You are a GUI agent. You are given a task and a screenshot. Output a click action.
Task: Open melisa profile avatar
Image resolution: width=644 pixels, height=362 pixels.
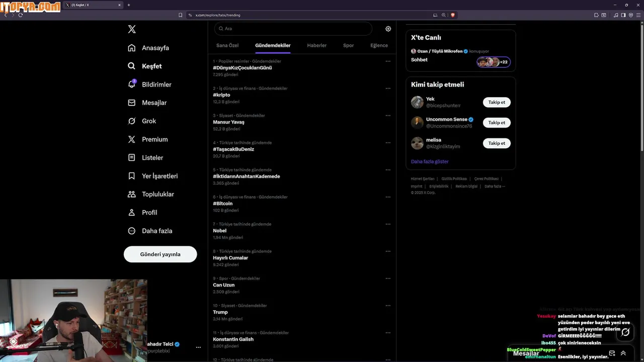[x=417, y=143]
